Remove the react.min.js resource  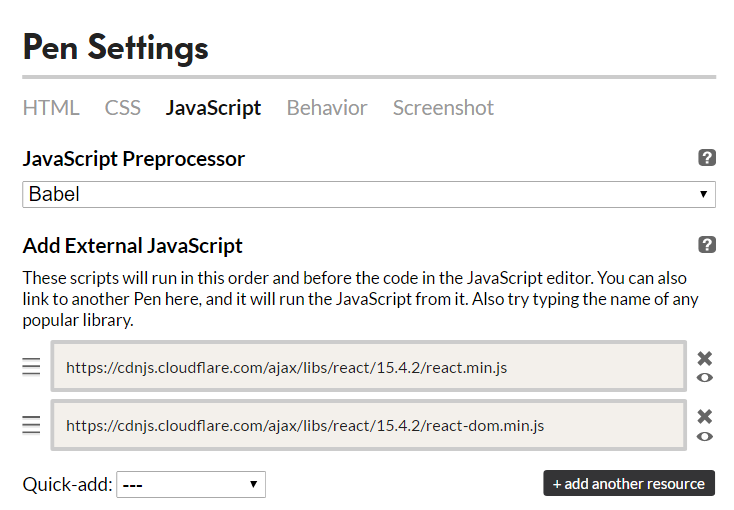pos(705,358)
